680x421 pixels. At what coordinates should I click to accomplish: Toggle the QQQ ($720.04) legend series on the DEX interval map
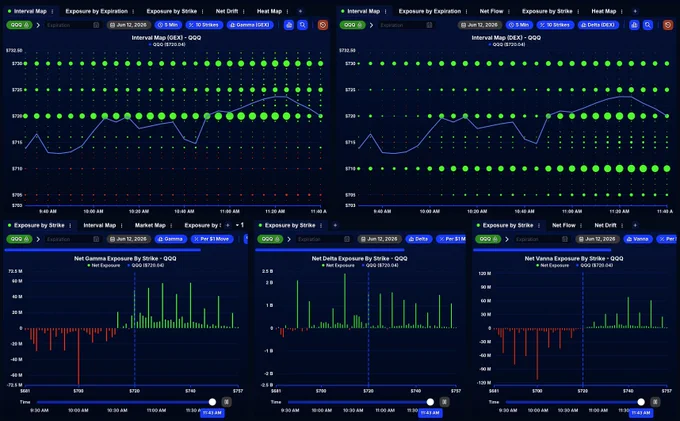coord(507,44)
